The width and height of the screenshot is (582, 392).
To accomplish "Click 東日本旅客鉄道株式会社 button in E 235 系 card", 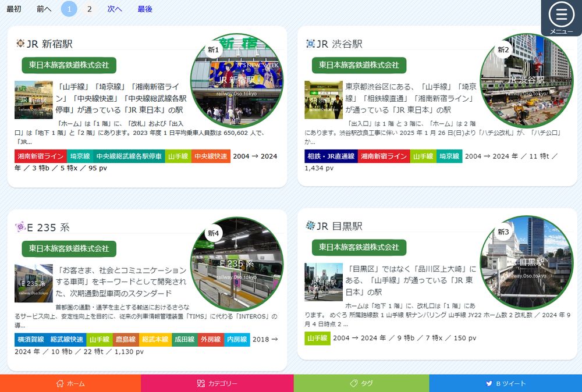I will point(69,249).
